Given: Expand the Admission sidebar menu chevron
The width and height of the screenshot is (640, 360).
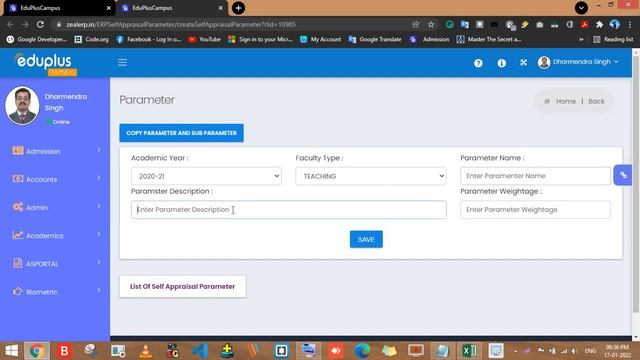Looking at the screenshot, I should pos(99,150).
